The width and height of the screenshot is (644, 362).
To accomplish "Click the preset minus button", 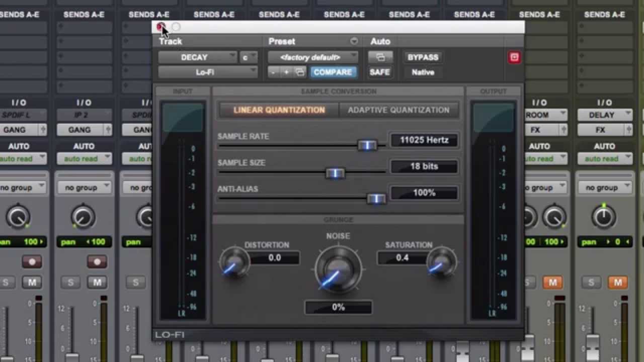I will (x=273, y=72).
